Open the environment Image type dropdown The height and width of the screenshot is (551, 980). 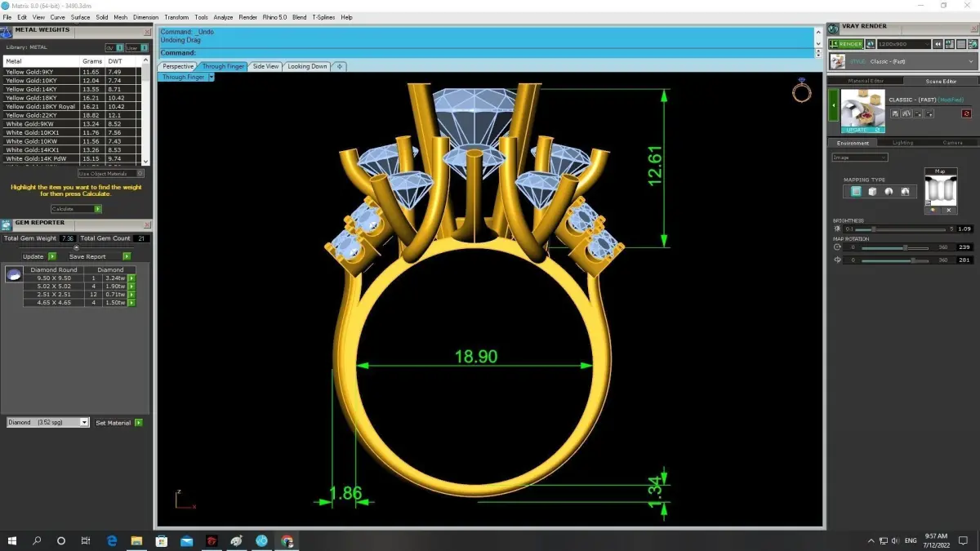859,158
